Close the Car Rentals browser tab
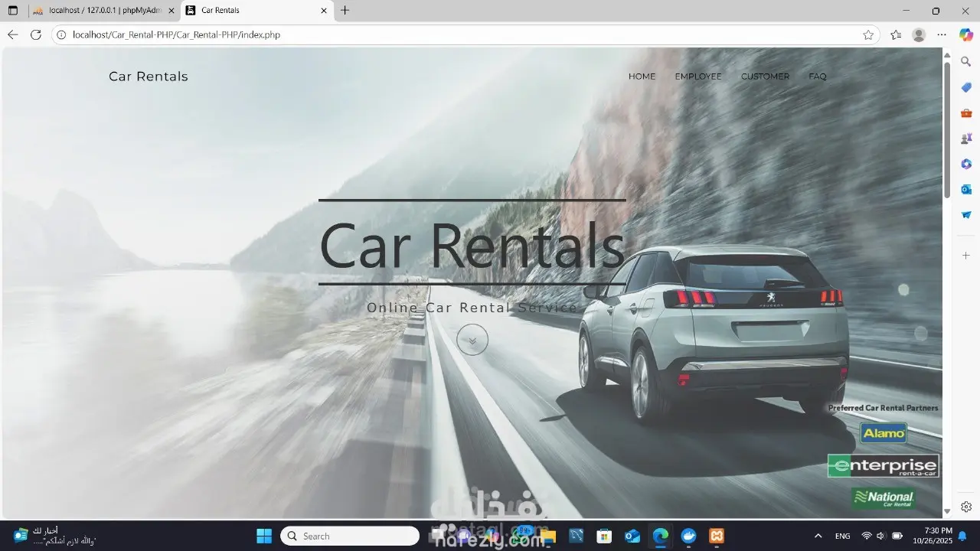This screenshot has width=980, height=551. pyautogui.click(x=324, y=11)
